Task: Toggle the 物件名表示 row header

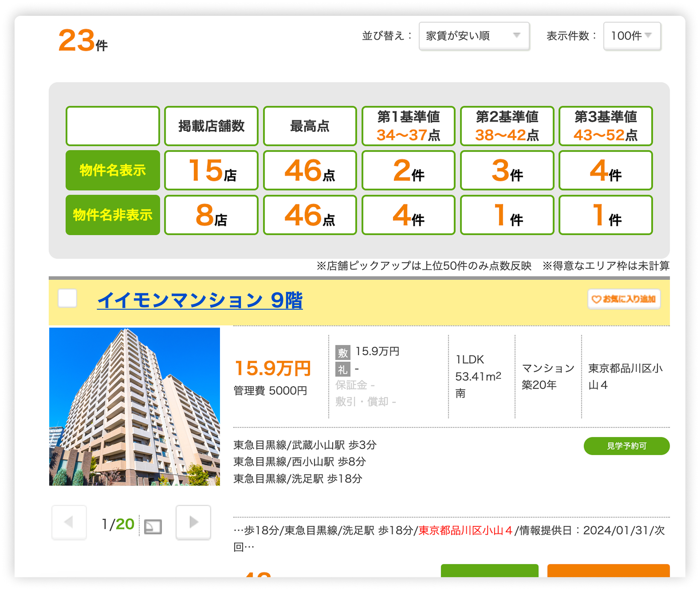Action: pyautogui.click(x=112, y=170)
